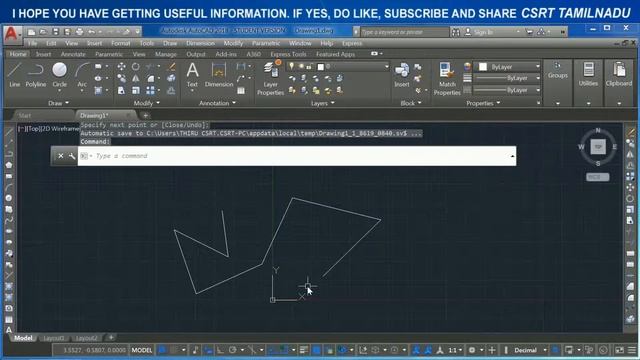
Task: Expand the Annotation panel dropdown
Action: 217,103
